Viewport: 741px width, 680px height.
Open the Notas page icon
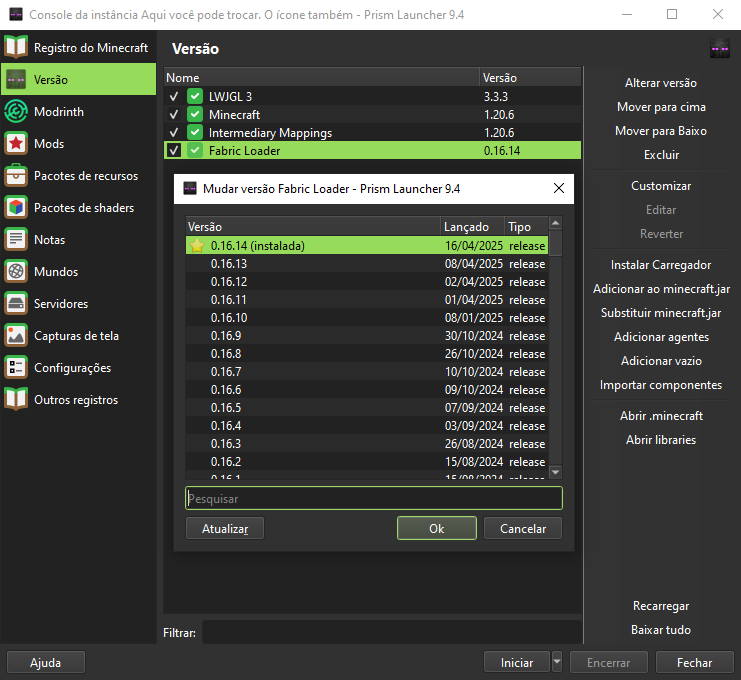(16, 239)
